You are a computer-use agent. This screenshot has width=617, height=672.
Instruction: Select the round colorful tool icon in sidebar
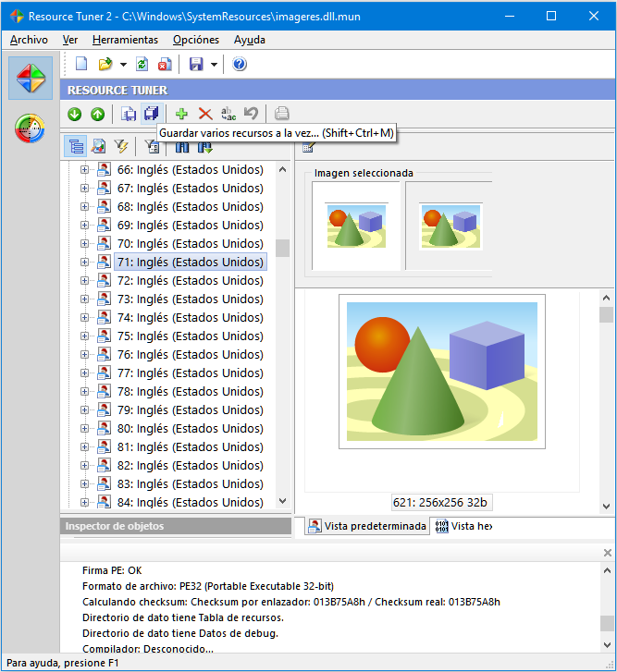[x=30, y=128]
